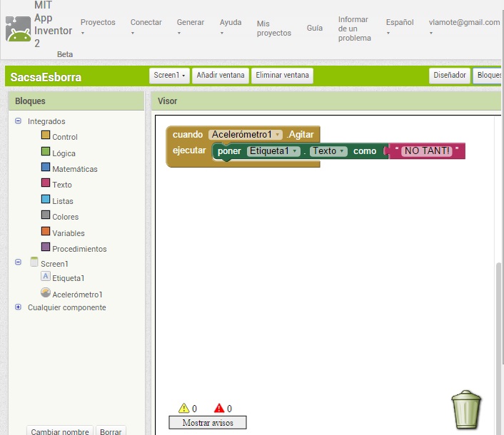Go to Mis proyectos
Screen dimensions: 504x435
pos(274,29)
